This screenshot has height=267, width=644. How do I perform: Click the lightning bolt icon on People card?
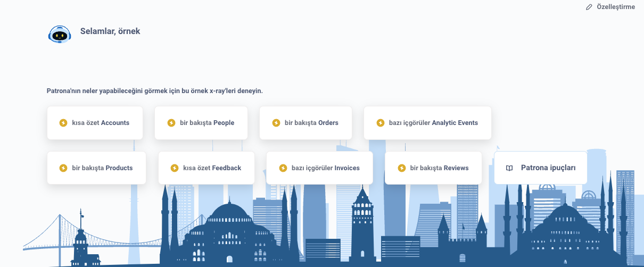pyautogui.click(x=171, y=123)
